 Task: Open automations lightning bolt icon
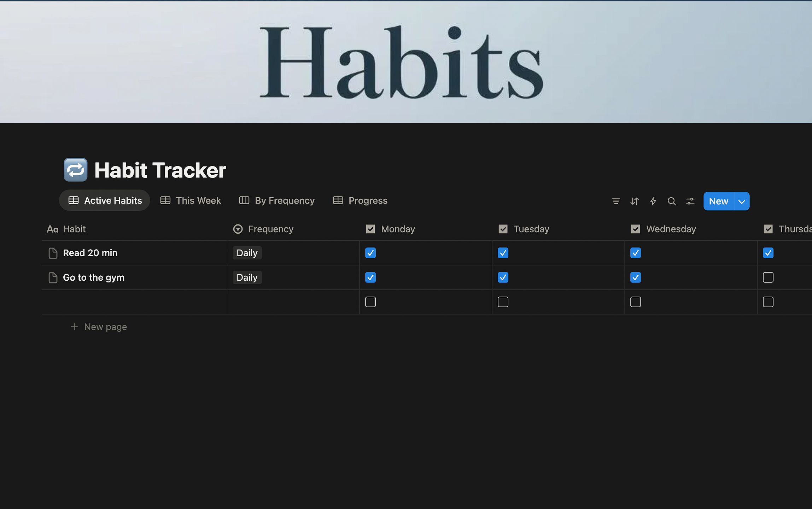[x=653, y=201]
